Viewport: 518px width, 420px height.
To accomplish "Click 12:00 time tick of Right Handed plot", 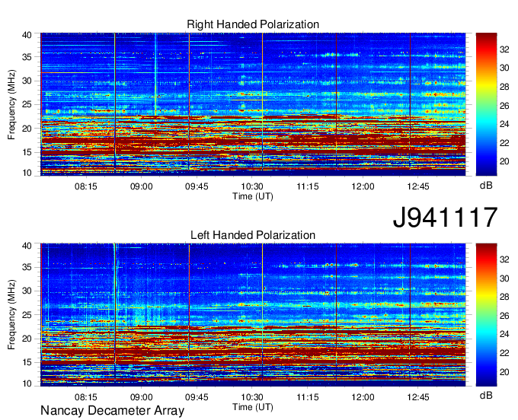I will click(x=363, y=186).
